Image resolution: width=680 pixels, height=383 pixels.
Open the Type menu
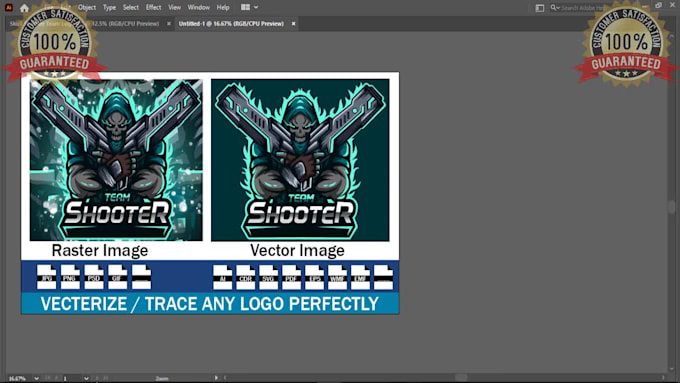click(109, 7)
